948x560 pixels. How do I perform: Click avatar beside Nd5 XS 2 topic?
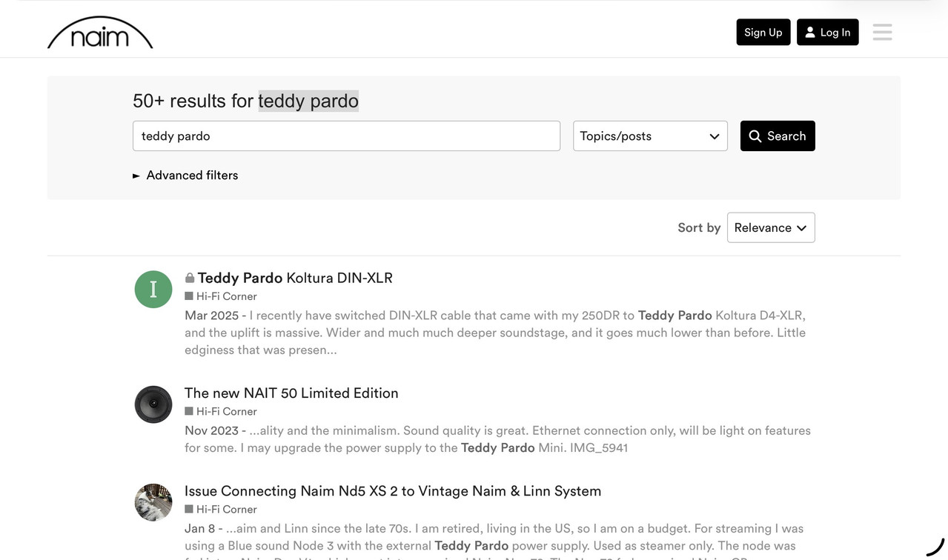tap(153, 502)
